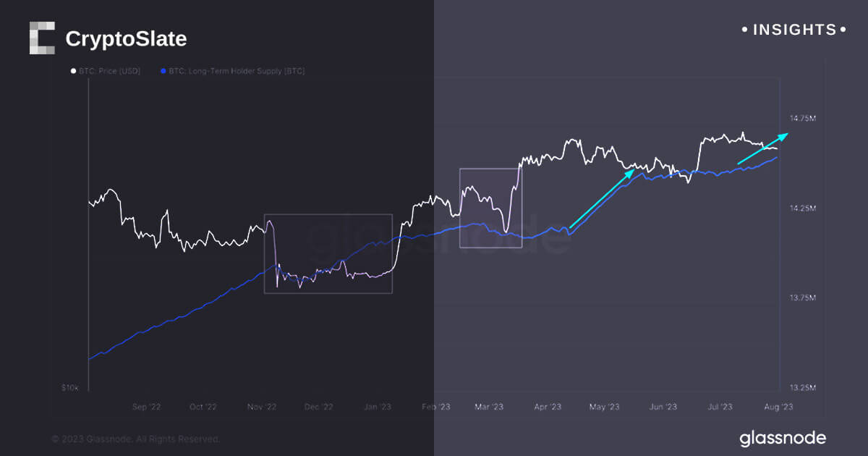Click the CryptoSlate brand name text
868x456 pixels.
click(x=126, y=39)
